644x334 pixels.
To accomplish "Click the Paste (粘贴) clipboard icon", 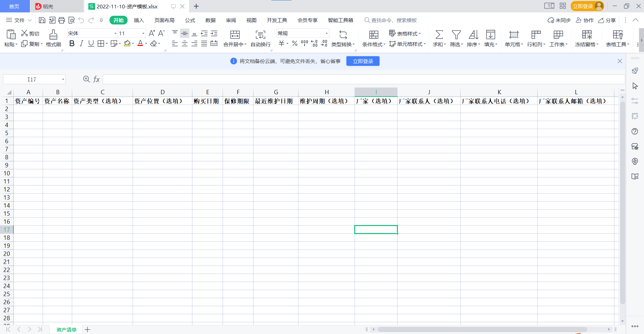I will pos(11,35).
